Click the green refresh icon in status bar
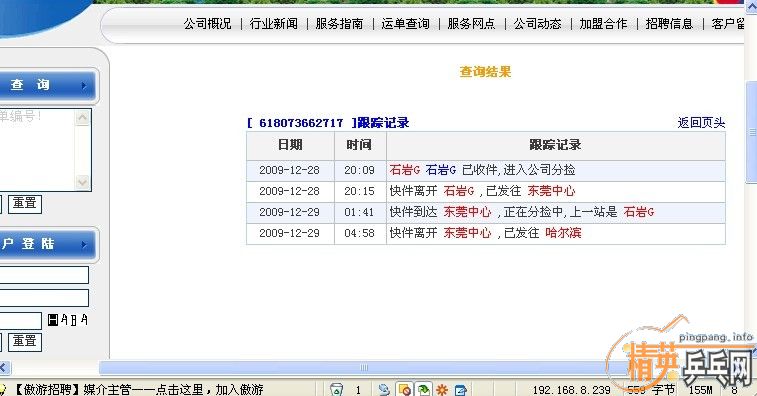Screen dimensions: 757x396 (423, 389)
